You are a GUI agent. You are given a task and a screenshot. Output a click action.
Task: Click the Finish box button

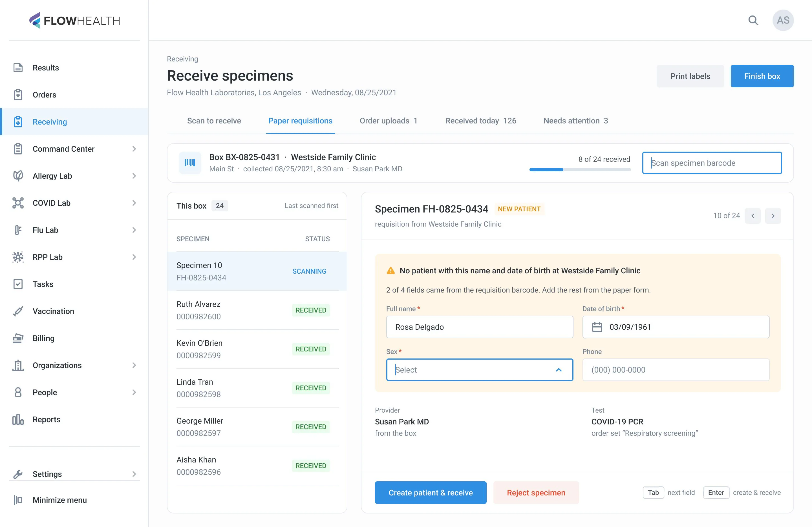tap(762, 76)
